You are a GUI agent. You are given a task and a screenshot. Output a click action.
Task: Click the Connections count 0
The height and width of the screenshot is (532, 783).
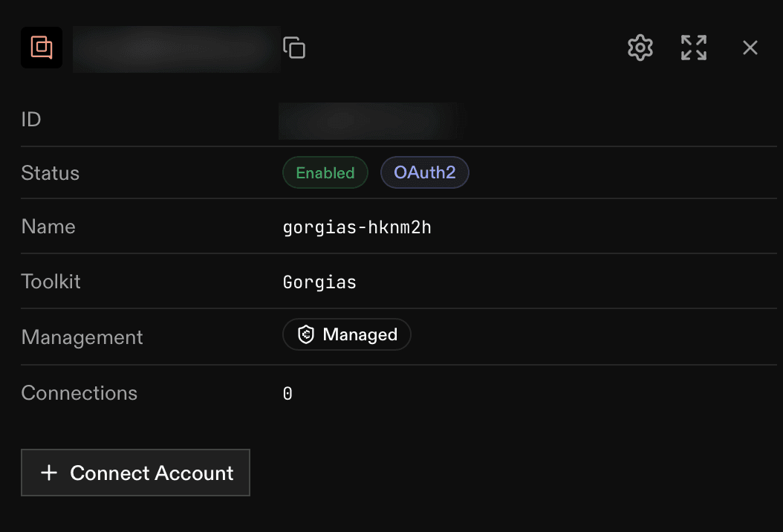tap(287, 394)
